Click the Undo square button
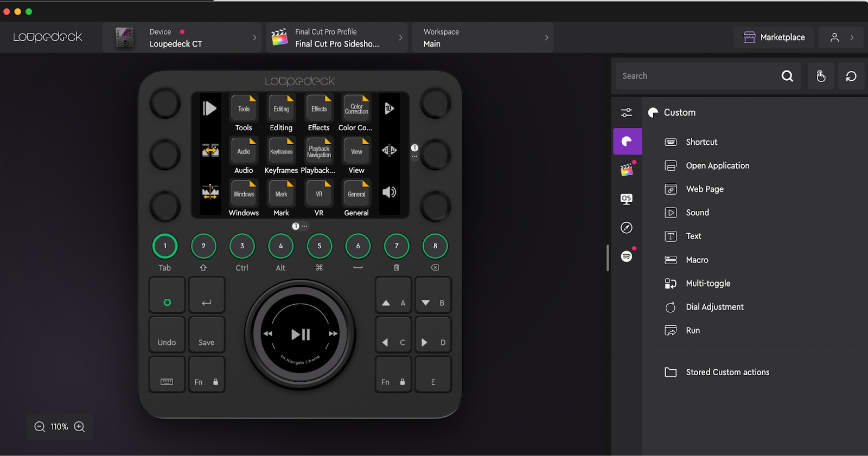868x456 pixels. (167, 335)
